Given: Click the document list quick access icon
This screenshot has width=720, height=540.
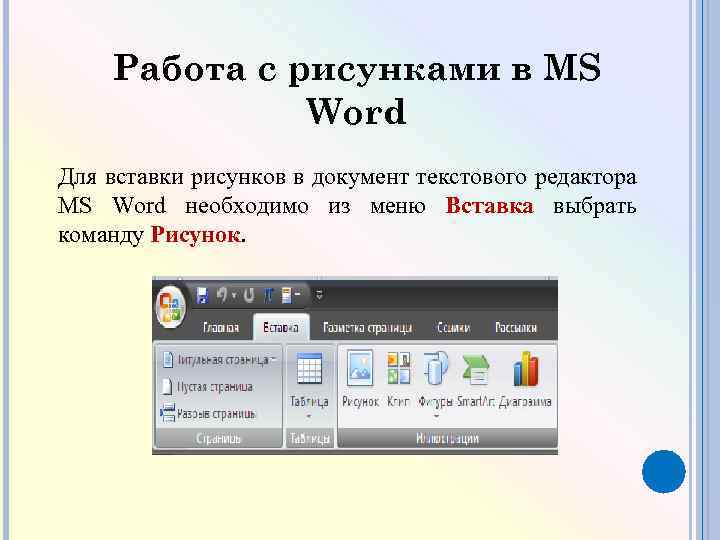Looking at the screenshot, I should coord(287,295).
